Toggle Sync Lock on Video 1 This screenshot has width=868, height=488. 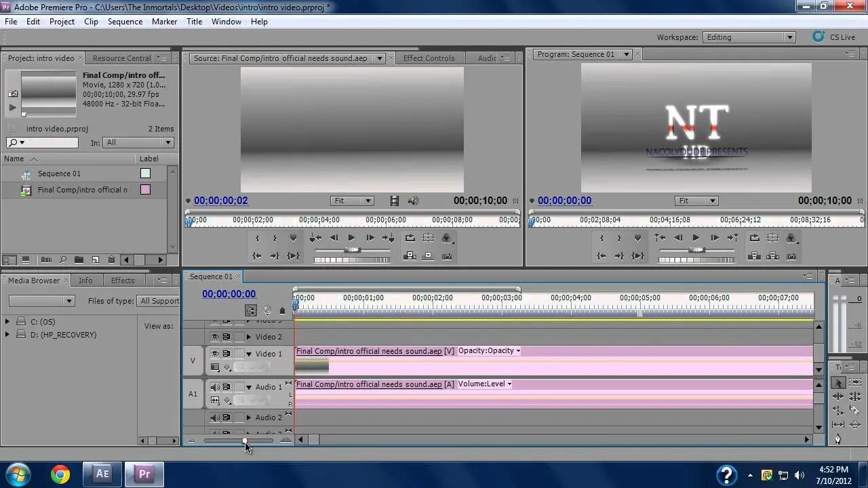tap(226, 354)
